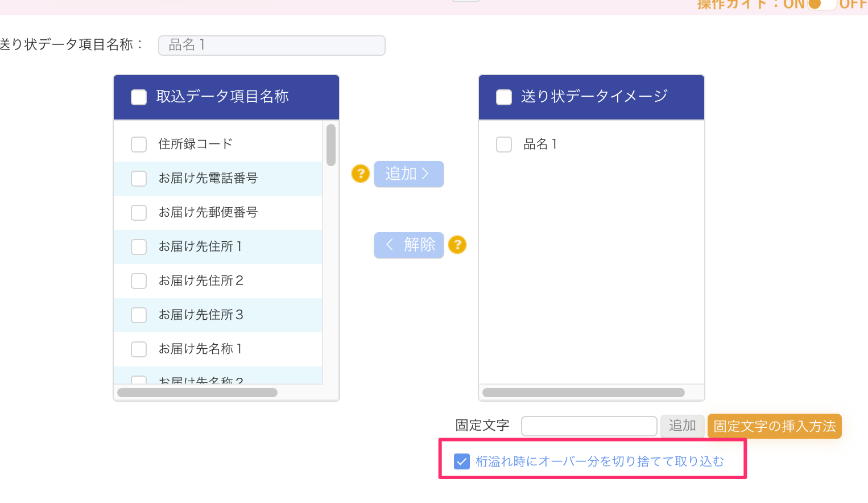Uncheck 桁溢れ時にオーバー分を切り捨てて取り込む option
868x503 pixels.
pyautogui.click(x=462, y=461)
